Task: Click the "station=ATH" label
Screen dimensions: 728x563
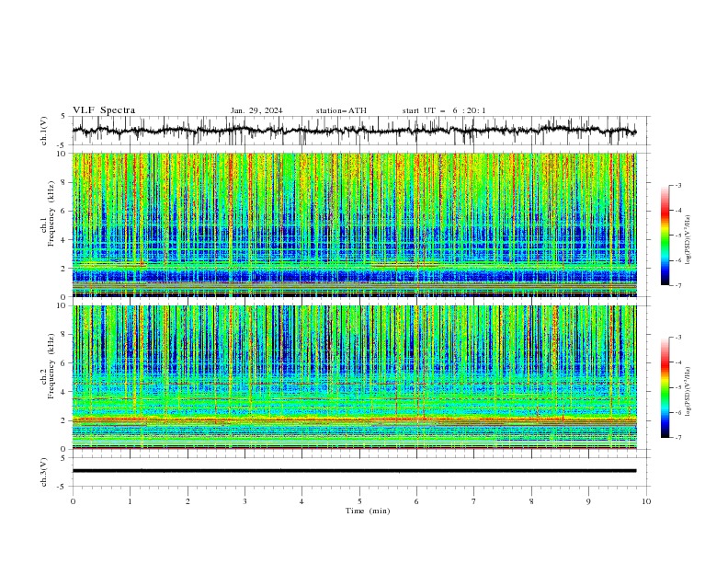Action: 341,110
